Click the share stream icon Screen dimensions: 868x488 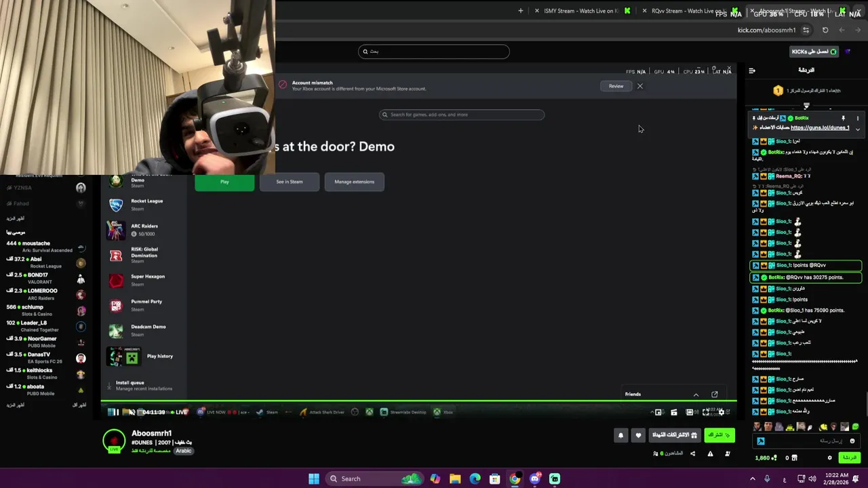coord(692,453)
